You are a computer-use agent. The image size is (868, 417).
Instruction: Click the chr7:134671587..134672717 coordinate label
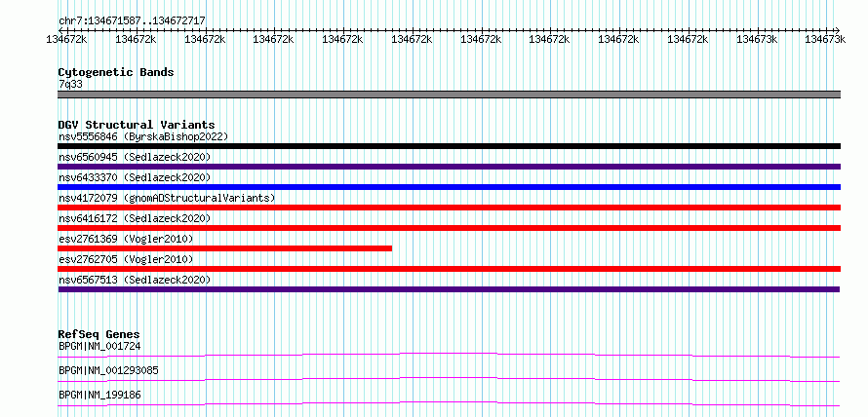[x=132, y=20]
